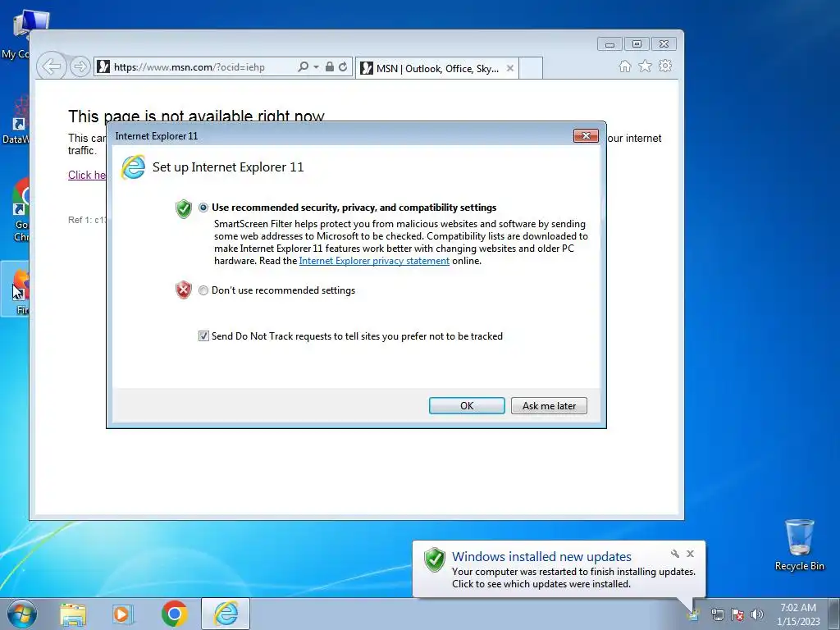Open the Recycle Bin desktop icon
Viewport: 840px width, 630px height.
point(799,545)
